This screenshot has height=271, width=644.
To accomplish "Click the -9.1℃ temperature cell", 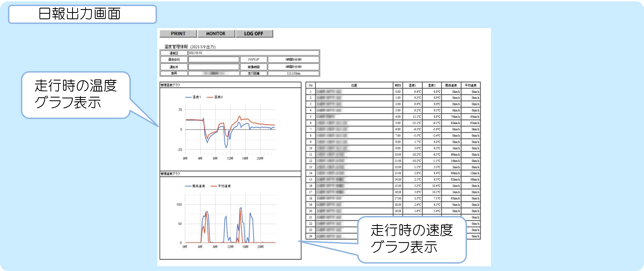I will (432, 123).
